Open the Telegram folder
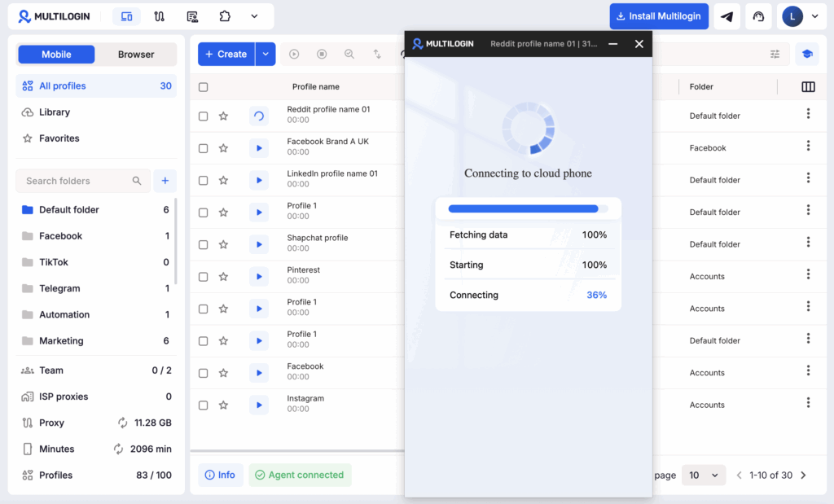This screenshot has width=834, height=504. [94, 288]
